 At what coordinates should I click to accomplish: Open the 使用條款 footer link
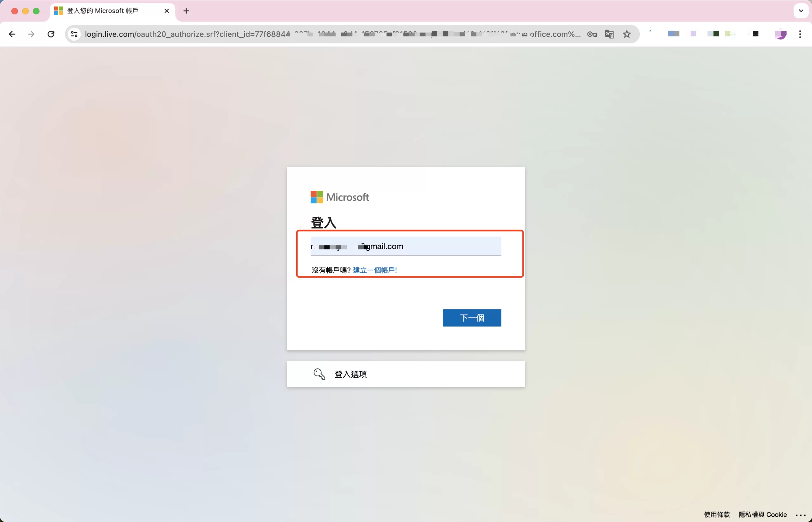coord(717,515)
